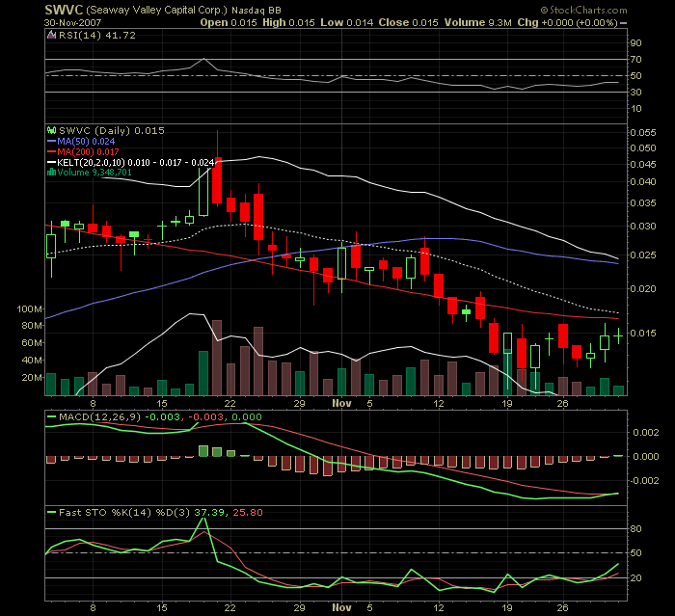675x616 pixels.
Task: Click the 0.040 price axis label
Action: click(x=643, y=182)
